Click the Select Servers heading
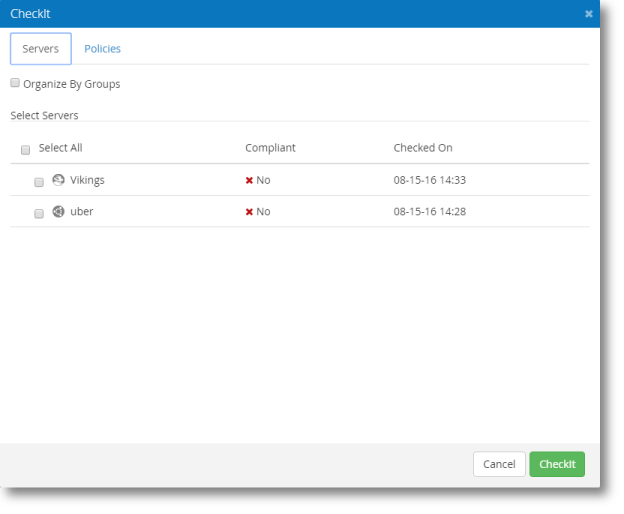624x514 pixels. [x=44, y=115]
